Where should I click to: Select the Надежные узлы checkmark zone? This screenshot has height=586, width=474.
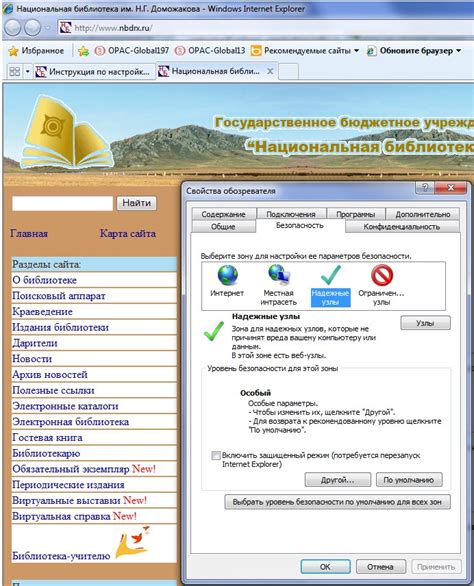[x=330, y=286]
